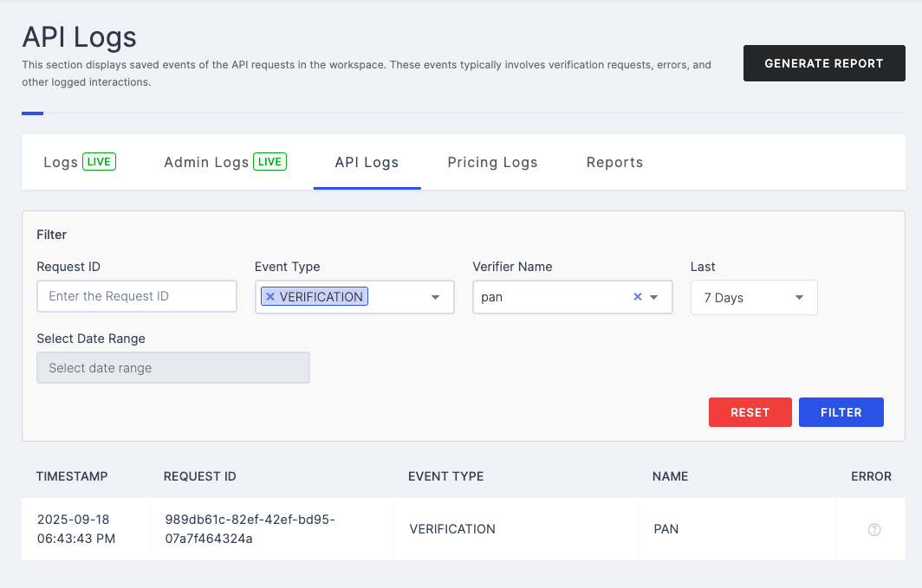Go to the Admin Logs tab

[x=206, y=163]
